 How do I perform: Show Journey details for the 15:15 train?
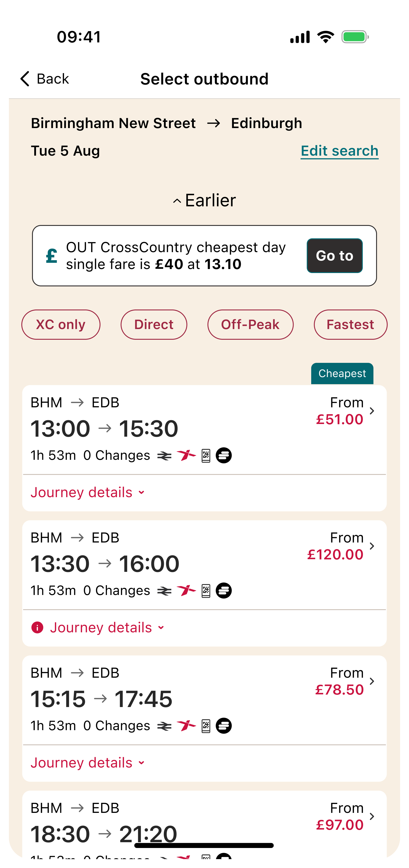click(x=88, y=763)
